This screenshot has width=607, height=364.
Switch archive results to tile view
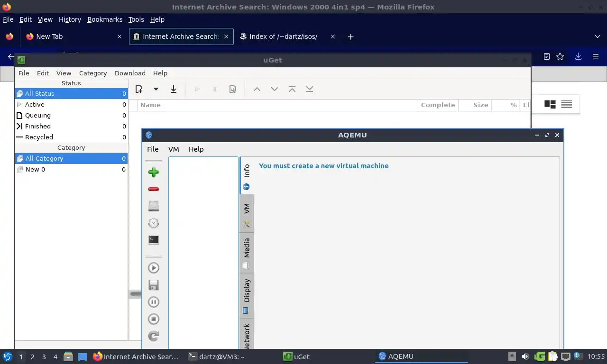550,104
